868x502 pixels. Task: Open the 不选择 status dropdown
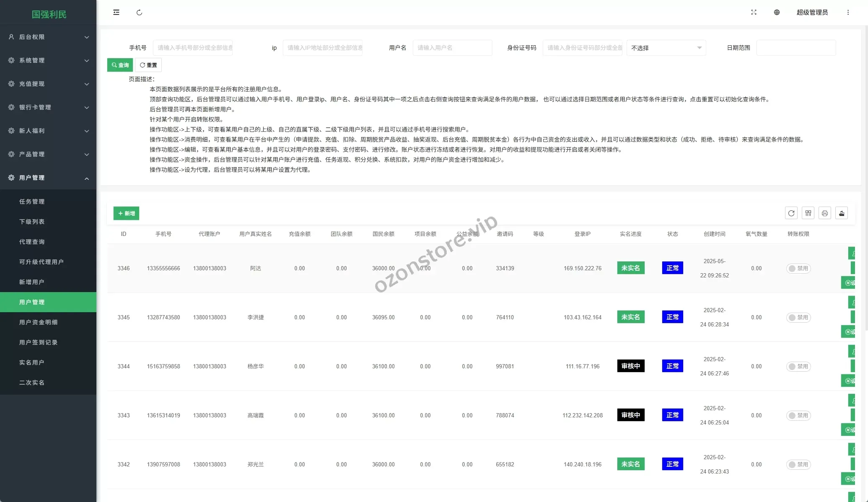[x=666, y=48]
